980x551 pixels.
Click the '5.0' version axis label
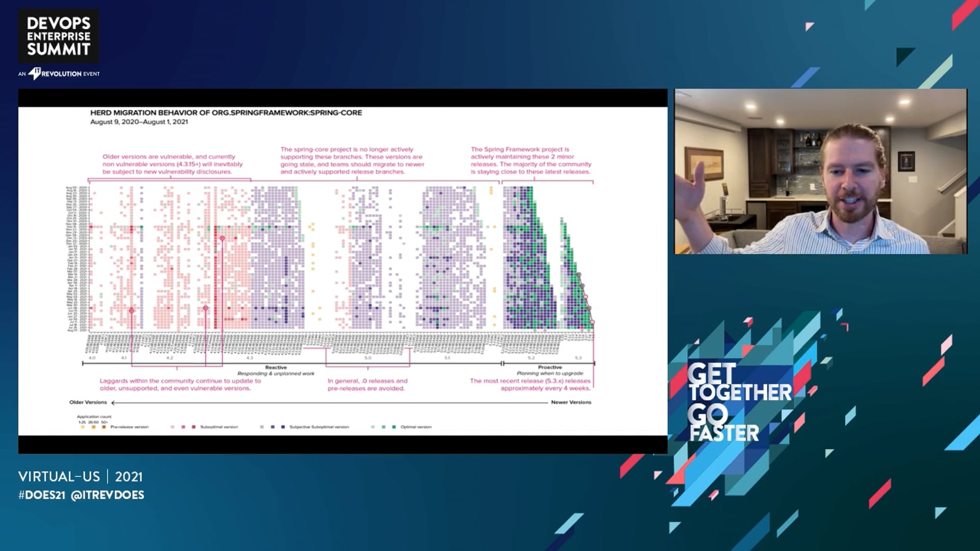pyautogui.click(x=367, y=358)
